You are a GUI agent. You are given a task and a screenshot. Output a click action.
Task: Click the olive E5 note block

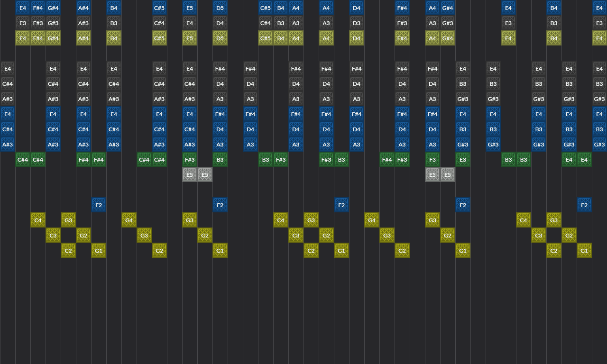tap(190, 38)
